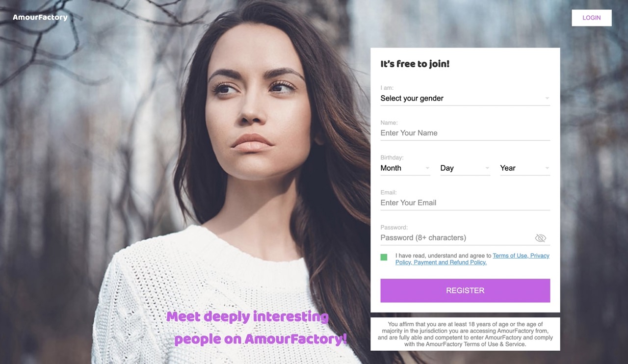628x364 pixels.
Task: Focus the Enter Your Name field
Action: click(465, 133)
